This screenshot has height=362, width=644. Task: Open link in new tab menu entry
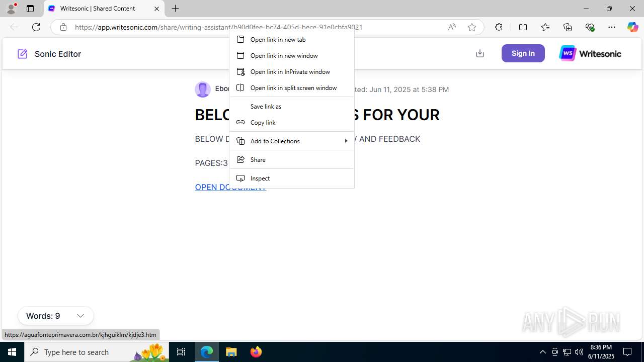(x=292, y=39)
